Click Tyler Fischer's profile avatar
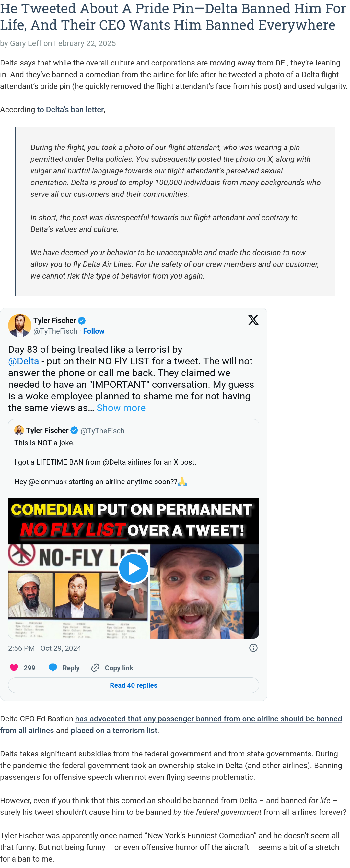The height and width of the screenshot is (868, 350). pos(19,325)
